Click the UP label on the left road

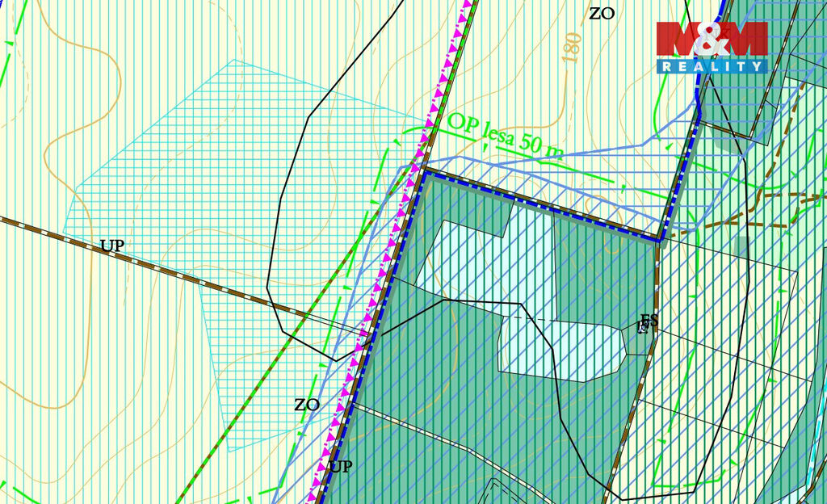112,246
